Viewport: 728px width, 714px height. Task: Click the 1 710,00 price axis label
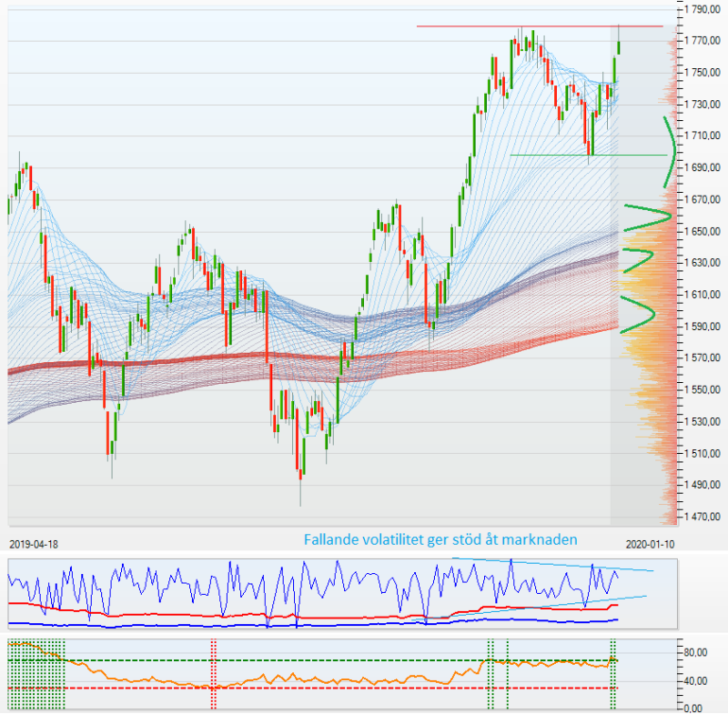click(x=702, y=135)
